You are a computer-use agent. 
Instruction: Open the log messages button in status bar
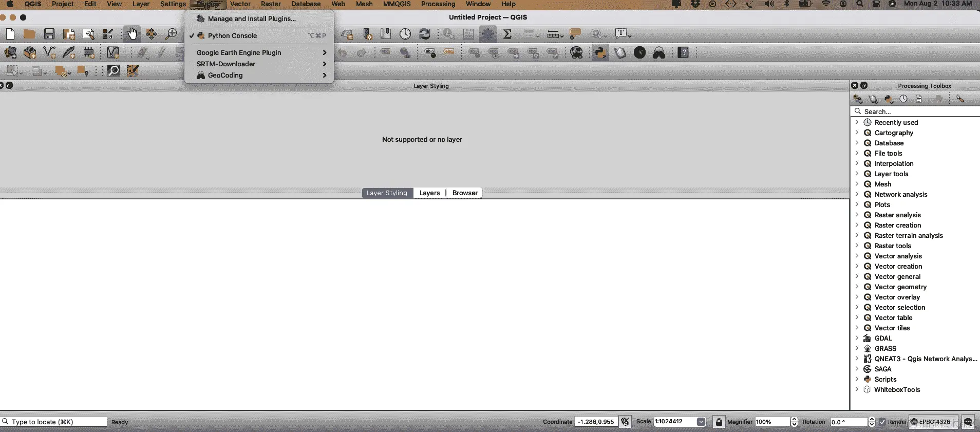tap(968, 422)
